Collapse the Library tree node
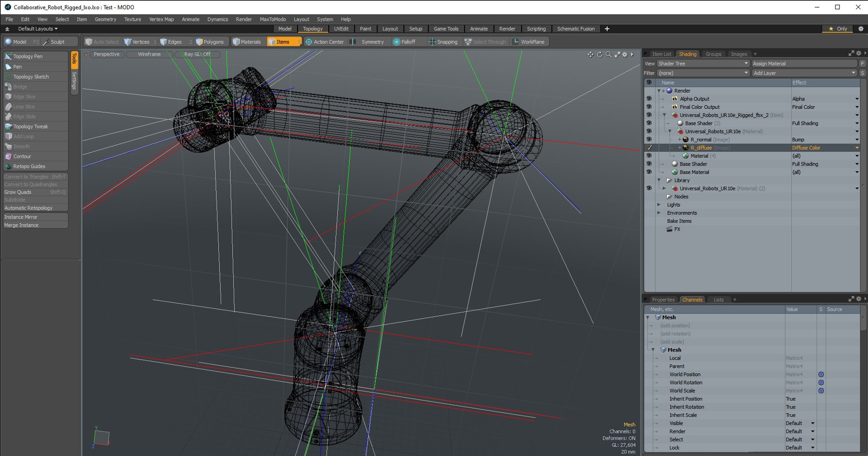The image size is (868, 456). pyautogui.click(x=659, y=180)
